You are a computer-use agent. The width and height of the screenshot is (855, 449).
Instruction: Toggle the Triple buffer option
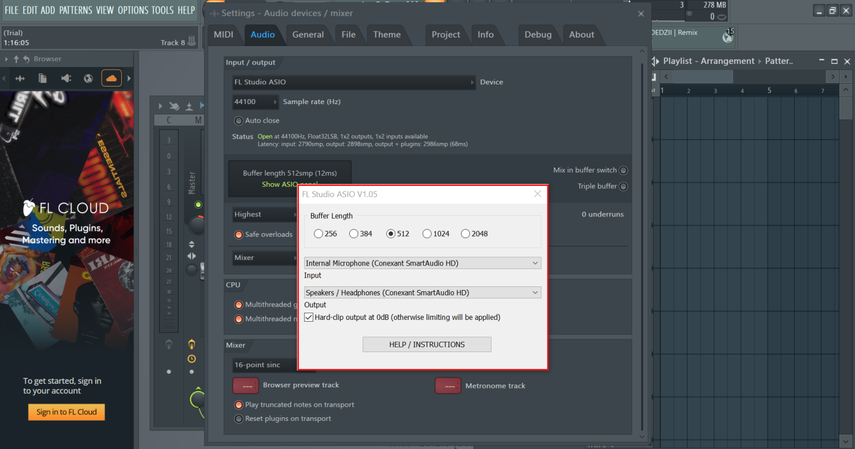point(623,186)
